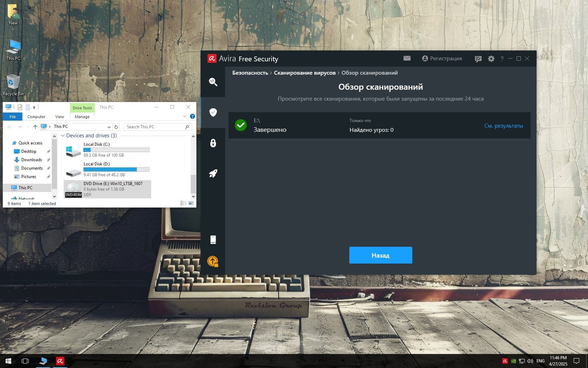This screenshot has height=368, width=588.
Task: Select This PC in navigation pane
Action: tap(25, 188)
